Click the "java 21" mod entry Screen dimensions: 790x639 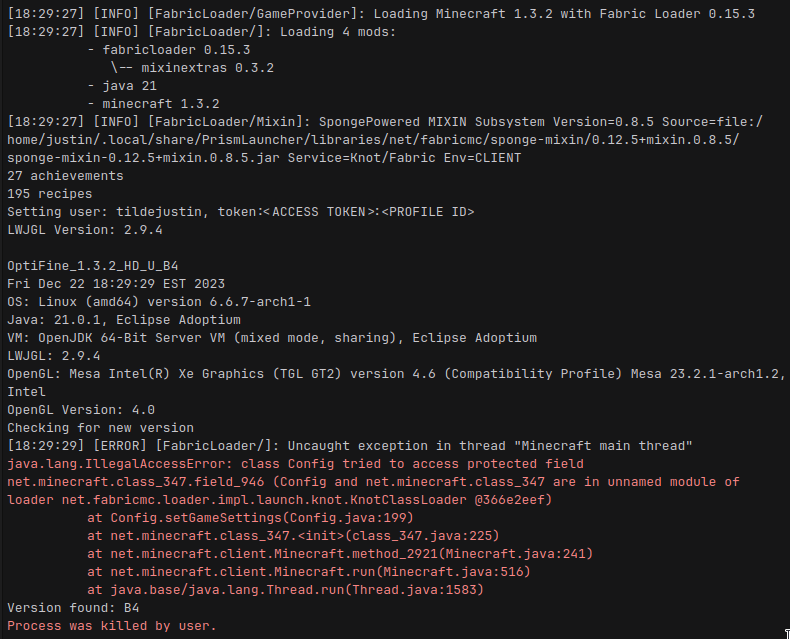[132, 85]
